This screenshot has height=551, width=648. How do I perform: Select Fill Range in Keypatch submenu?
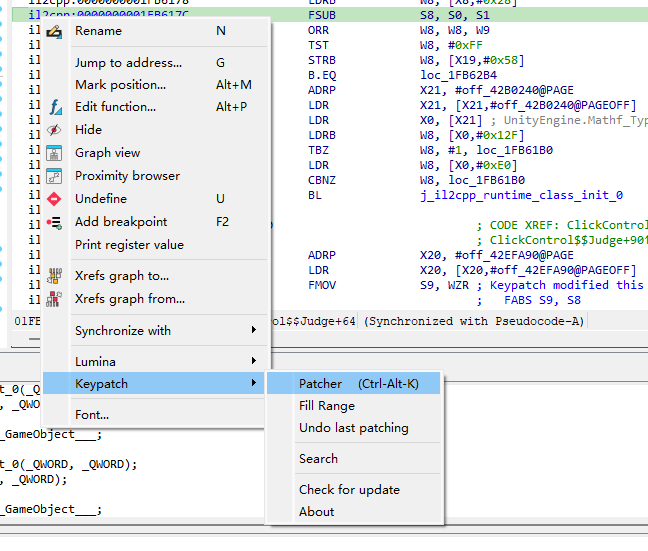pyautogui.click(x=354, y=406)
